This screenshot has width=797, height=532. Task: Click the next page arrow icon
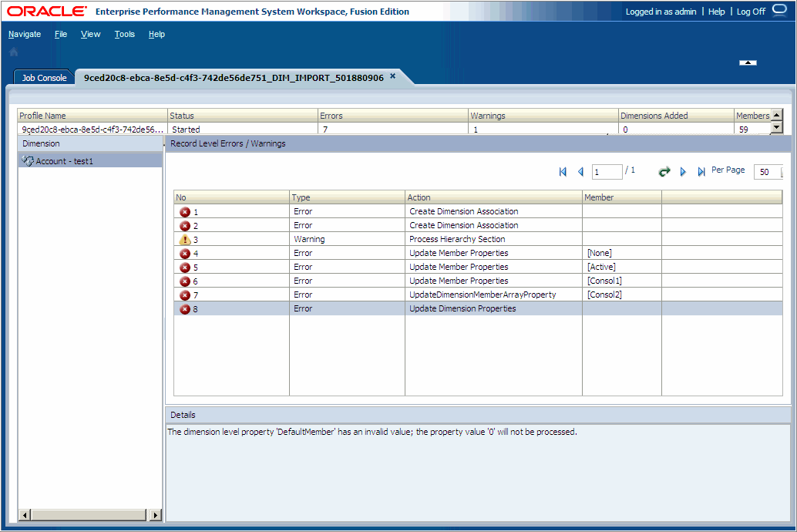tap(683, 171)
